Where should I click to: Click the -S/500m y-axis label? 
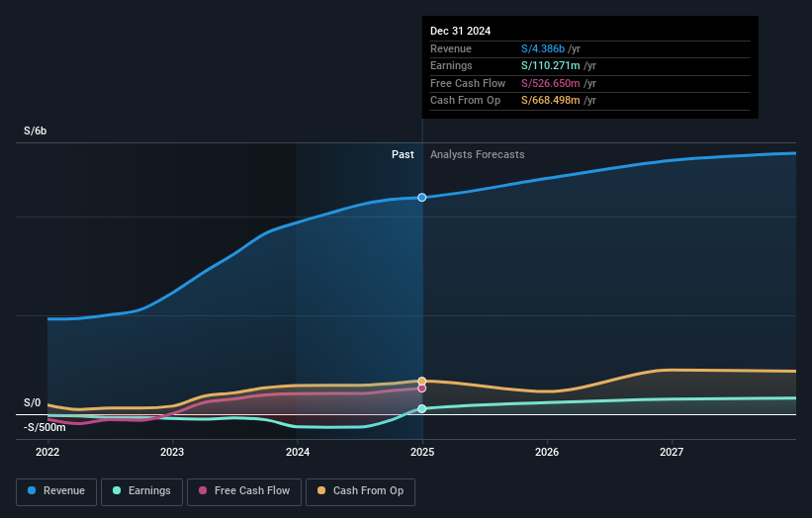(45, 427)
